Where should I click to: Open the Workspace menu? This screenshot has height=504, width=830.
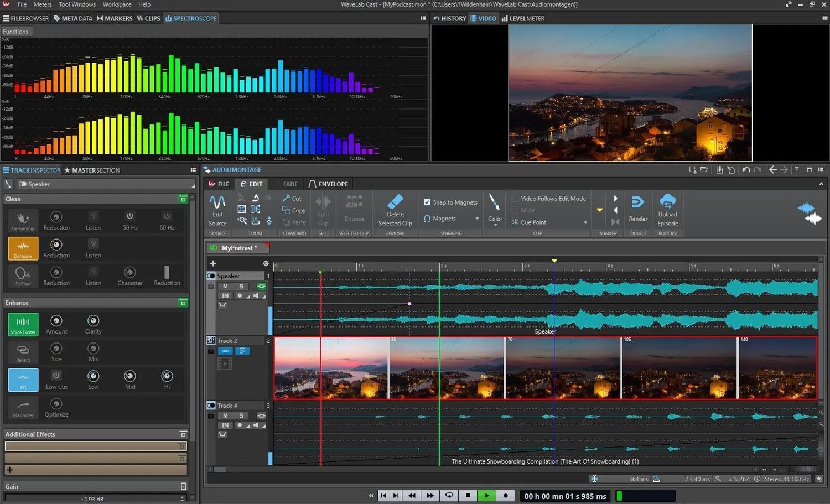(x=117, y=4)
